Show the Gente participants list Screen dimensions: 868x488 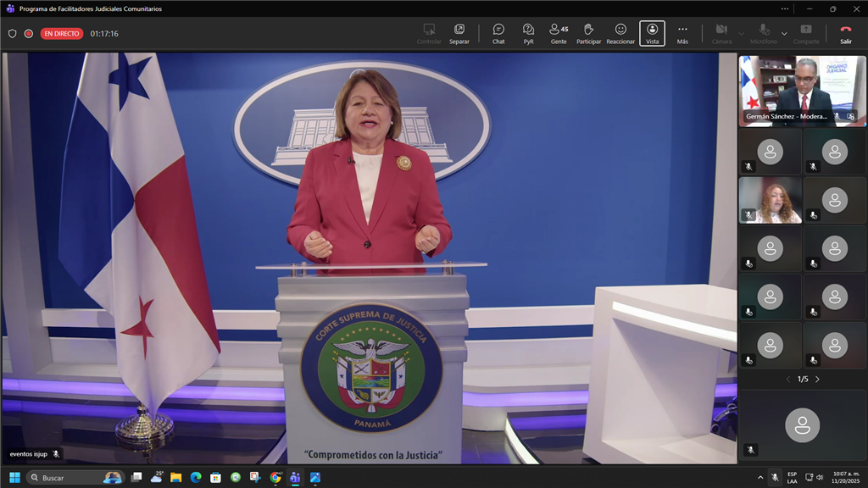pyautogui.click(x=559, y=33)
